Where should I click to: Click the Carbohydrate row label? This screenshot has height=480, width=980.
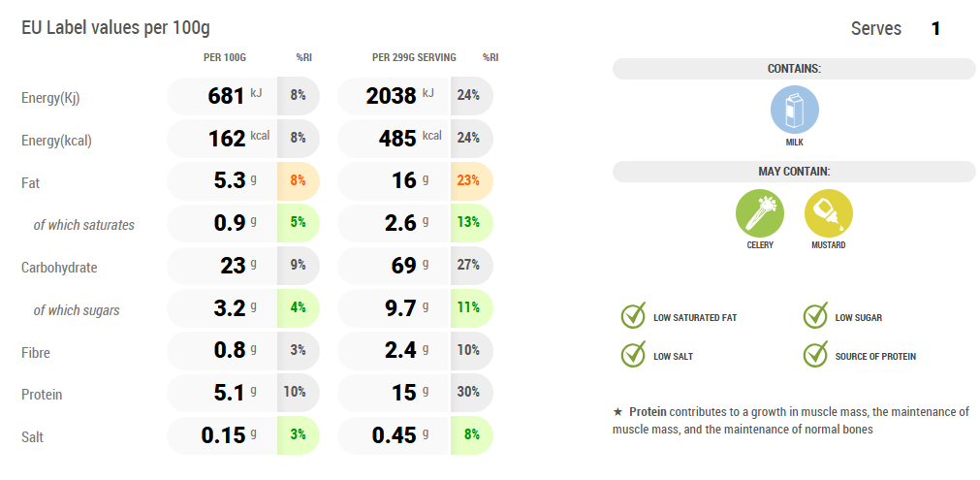point(60,268)
